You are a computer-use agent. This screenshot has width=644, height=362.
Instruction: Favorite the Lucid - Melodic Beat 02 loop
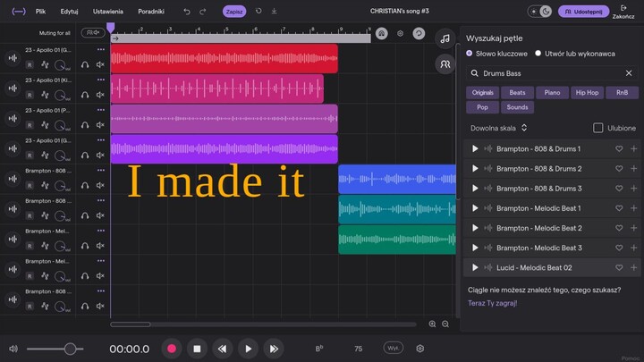pos(619,267)
